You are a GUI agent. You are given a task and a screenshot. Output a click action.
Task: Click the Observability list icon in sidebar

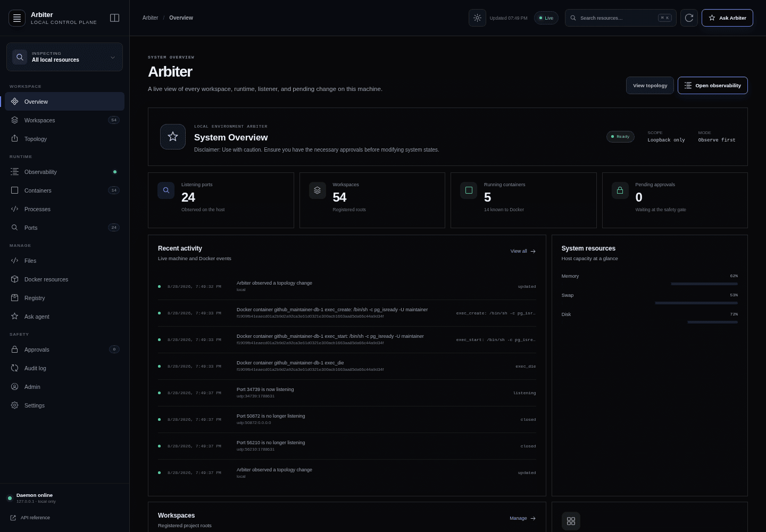point(14,172)
